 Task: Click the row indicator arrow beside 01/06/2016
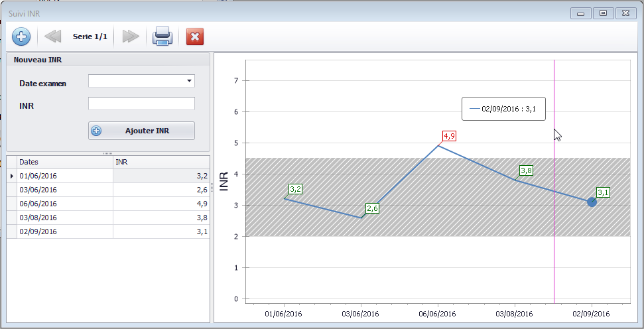pos(11,176)
